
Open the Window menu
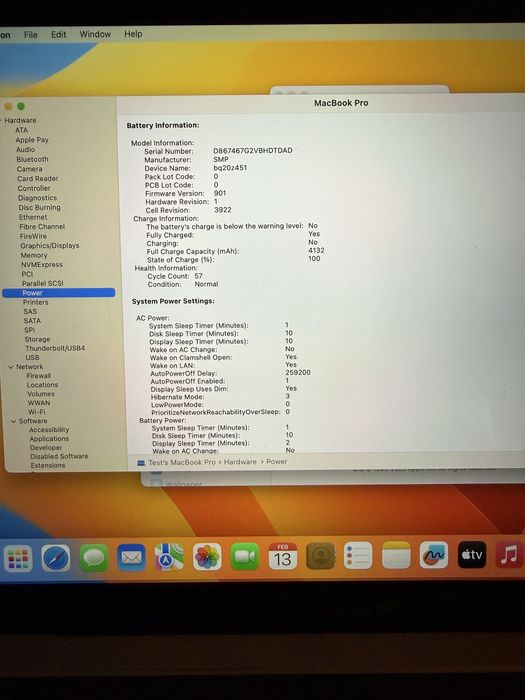click(95, 34)
